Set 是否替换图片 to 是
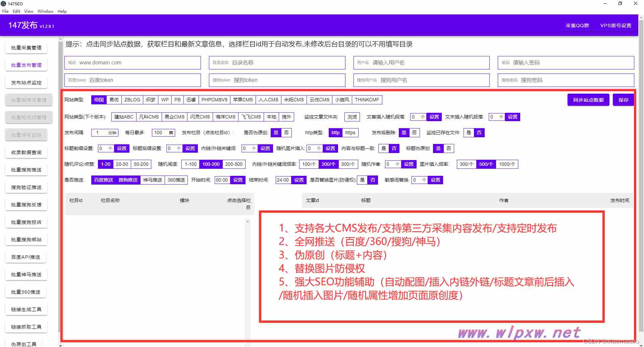The width and height of the screenshot is (644, 347). click(x=362, y=180)
